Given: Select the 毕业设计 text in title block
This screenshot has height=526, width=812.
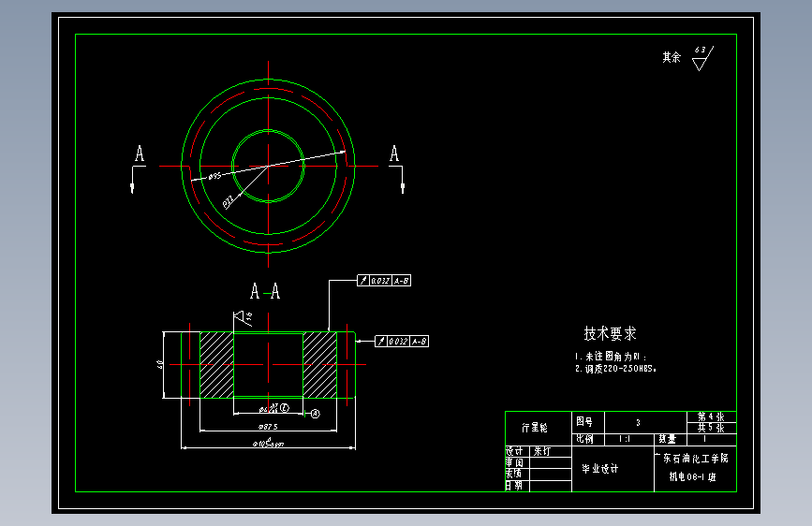Looking at the screenshot, I should (x=599, y=469).
